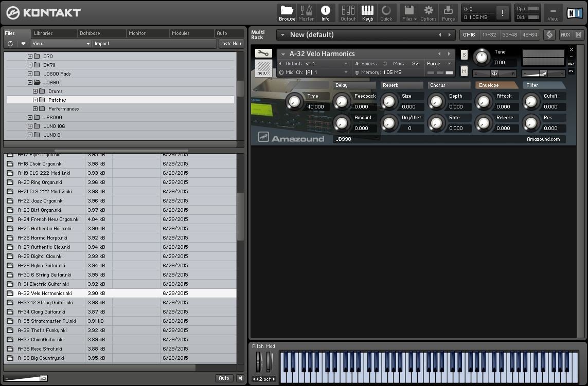Click the Reverb effect label

tap(401, 85)
